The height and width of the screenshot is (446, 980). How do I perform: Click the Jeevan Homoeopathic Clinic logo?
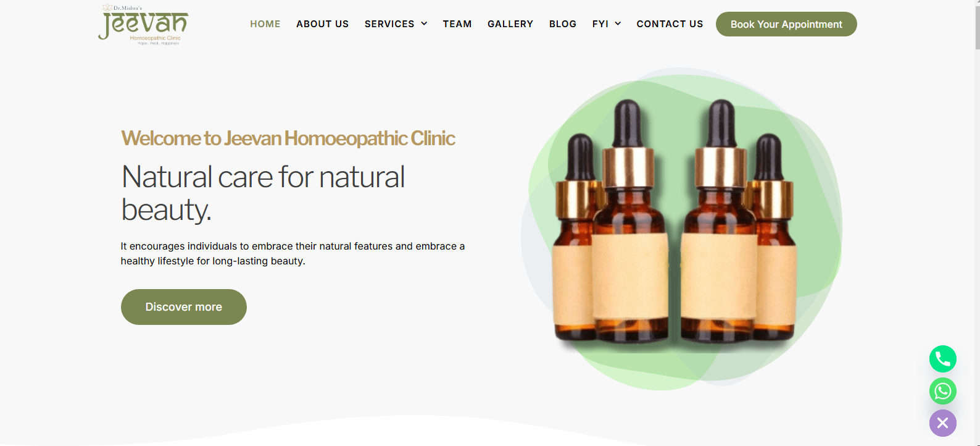(143, 25)
